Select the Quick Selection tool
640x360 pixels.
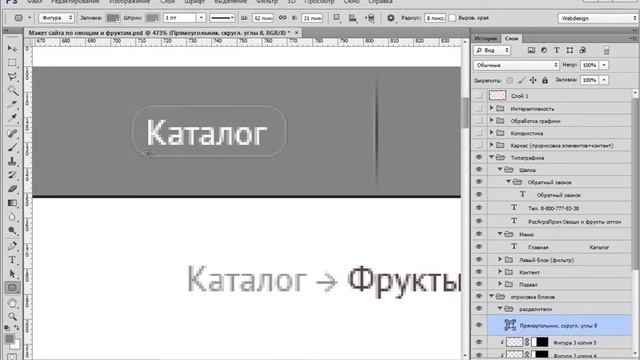[12, 90]
